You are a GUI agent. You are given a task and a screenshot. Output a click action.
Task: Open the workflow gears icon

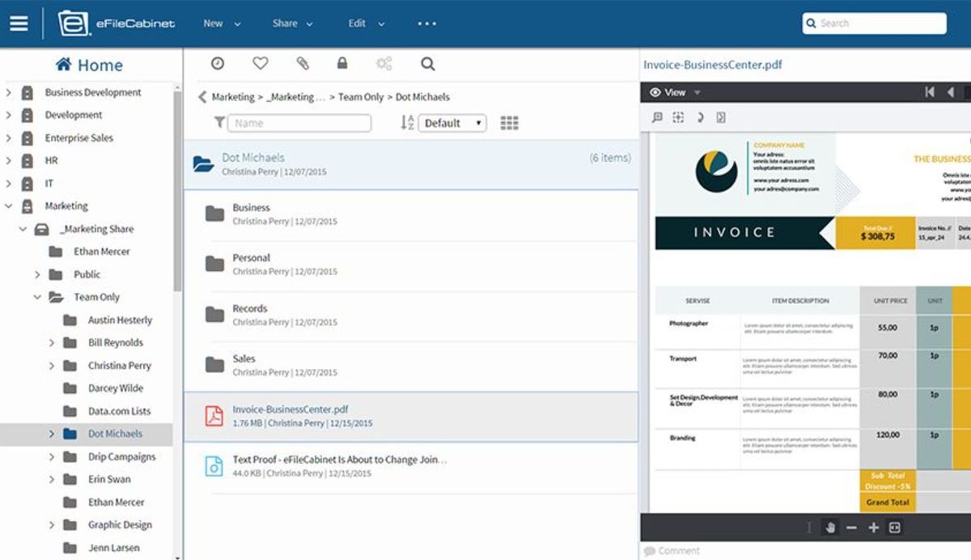(384, 63)
